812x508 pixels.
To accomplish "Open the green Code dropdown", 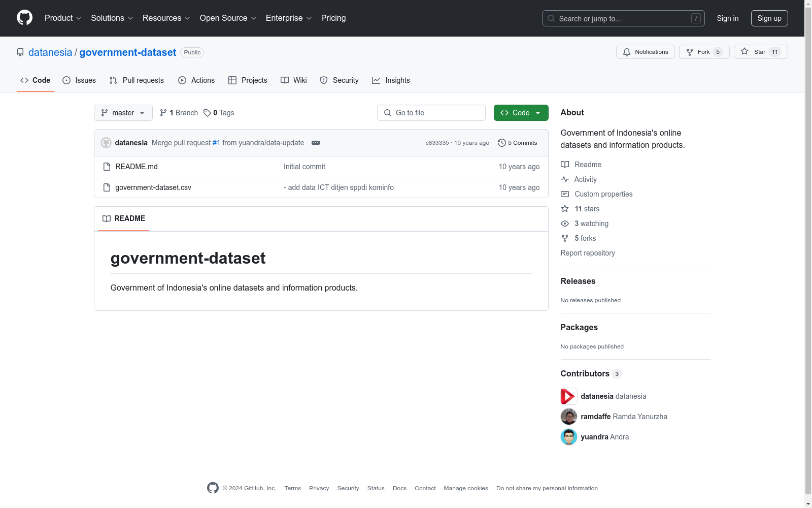I will click(x=521, y=113).
